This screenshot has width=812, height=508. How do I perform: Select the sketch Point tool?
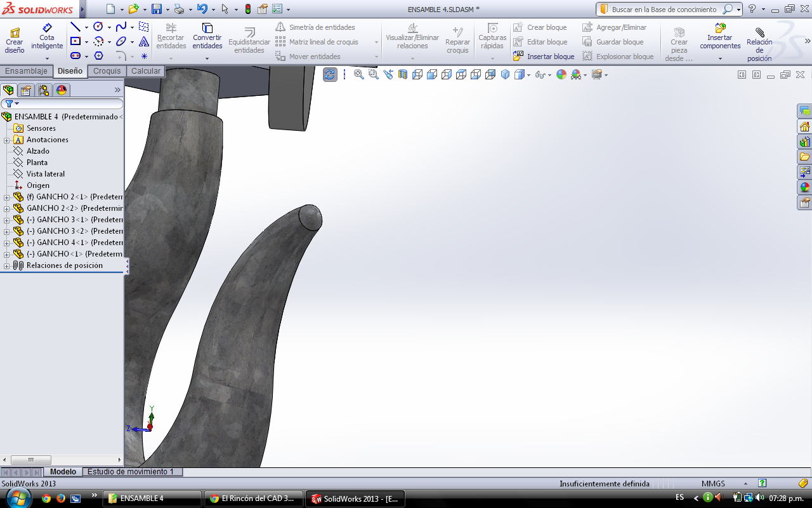coord(144,57)
